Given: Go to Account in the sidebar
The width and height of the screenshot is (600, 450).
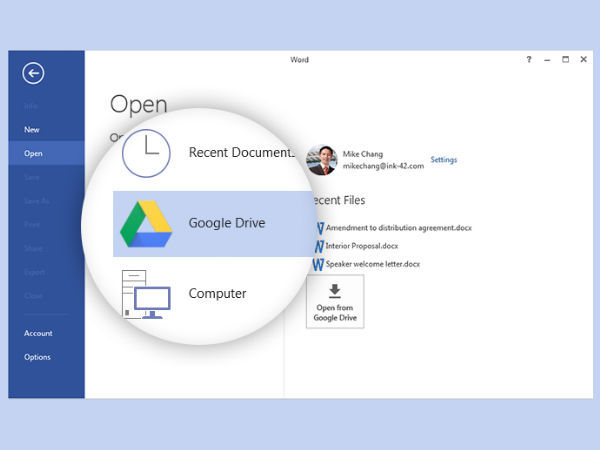Looking at the screenshot, I should [38, 333].
